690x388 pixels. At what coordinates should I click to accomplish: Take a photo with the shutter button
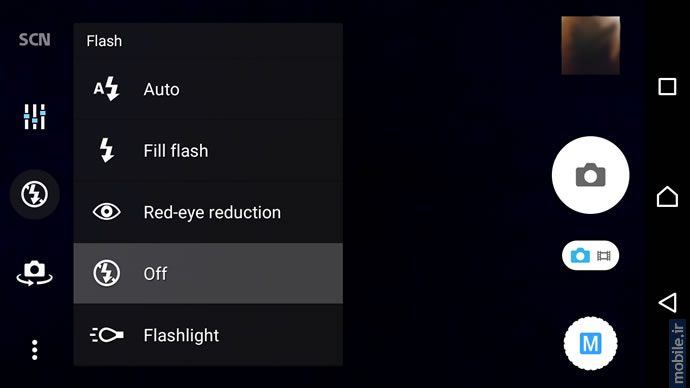[590, 175]
